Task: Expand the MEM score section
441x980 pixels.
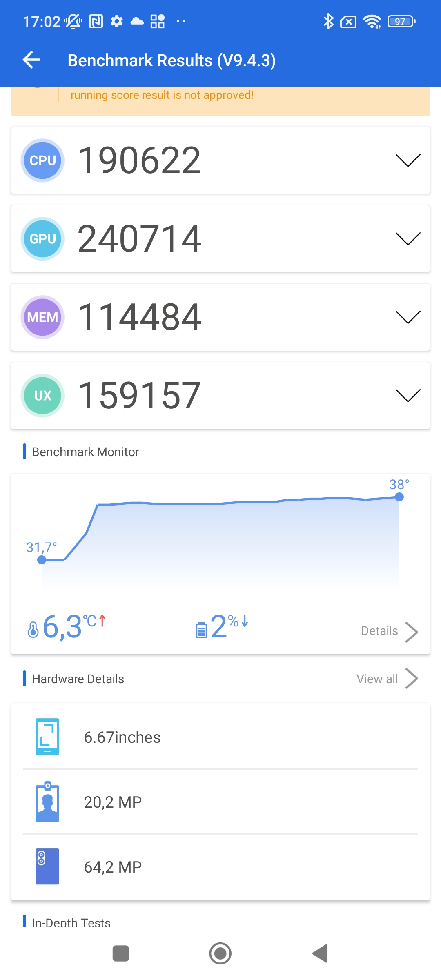Action: click(408, 317)
